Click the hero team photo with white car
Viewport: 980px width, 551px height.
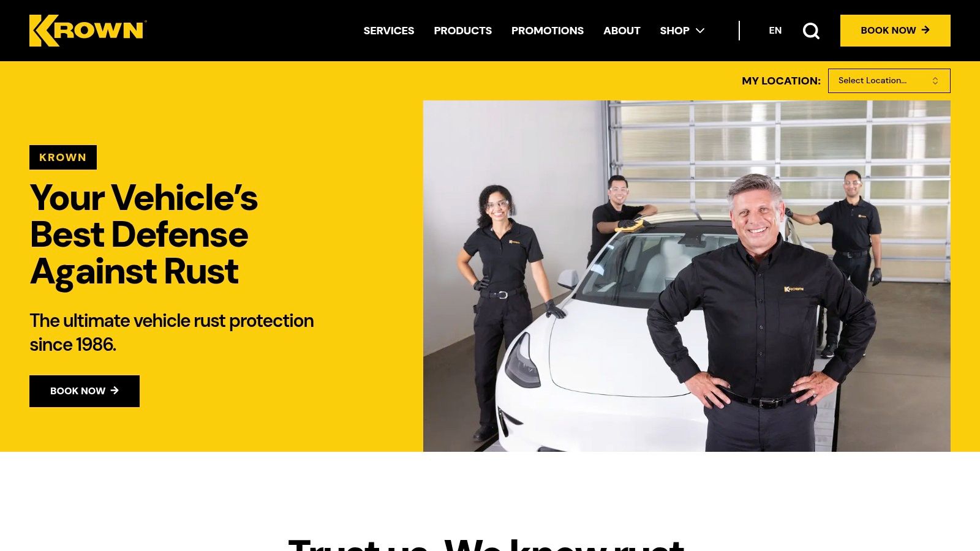pyautogui.click(x=687, y=276)
